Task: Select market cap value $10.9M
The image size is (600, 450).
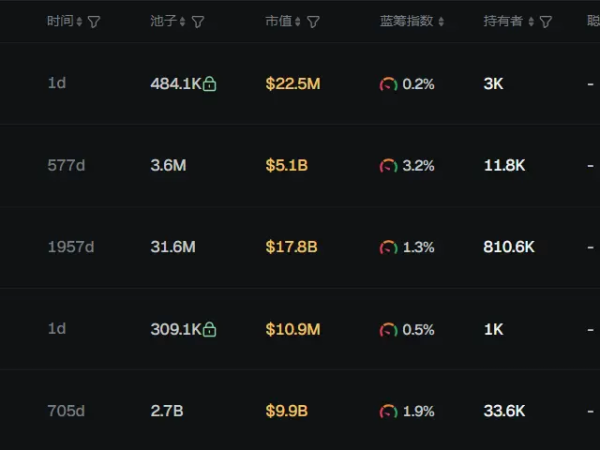Action: point(293,329)
